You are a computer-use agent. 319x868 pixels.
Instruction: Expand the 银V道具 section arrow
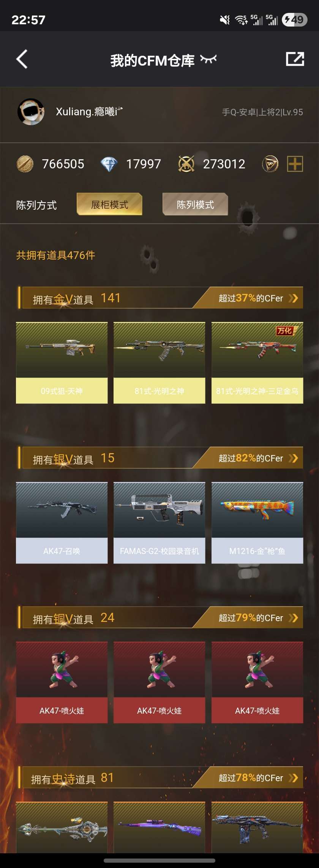click(x=293, y=458)
